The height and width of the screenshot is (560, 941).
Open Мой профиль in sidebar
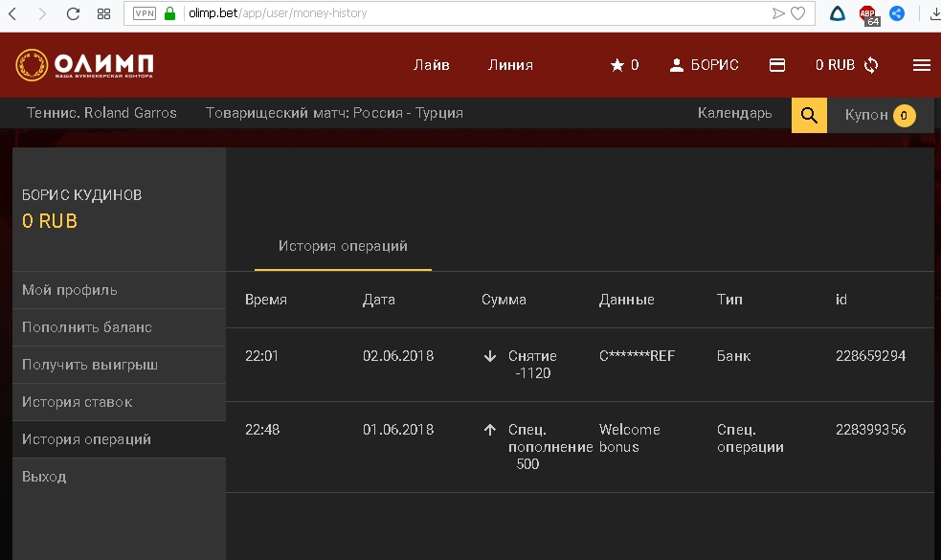click(x=70, y=290)
